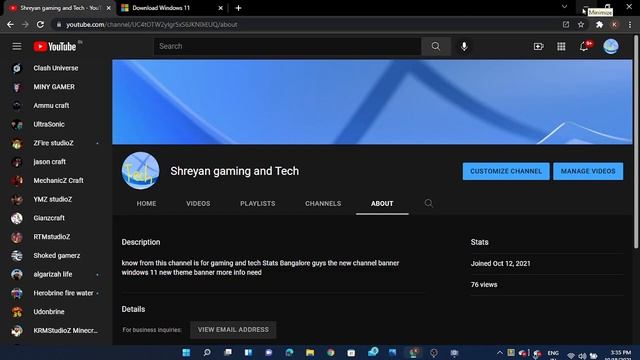
Task: Search within channel using magnifier icon
Action: tap(428, 203)
